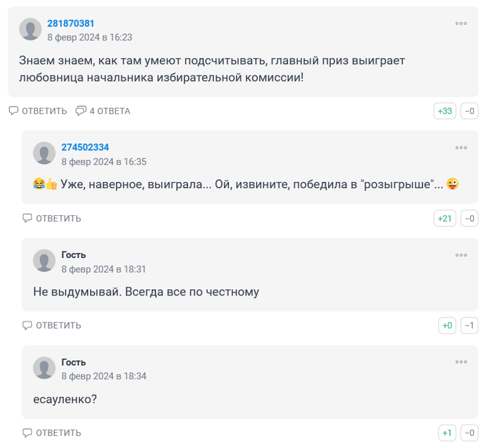Open three-dot menu on guest comment from 18:34

point(461,362)
